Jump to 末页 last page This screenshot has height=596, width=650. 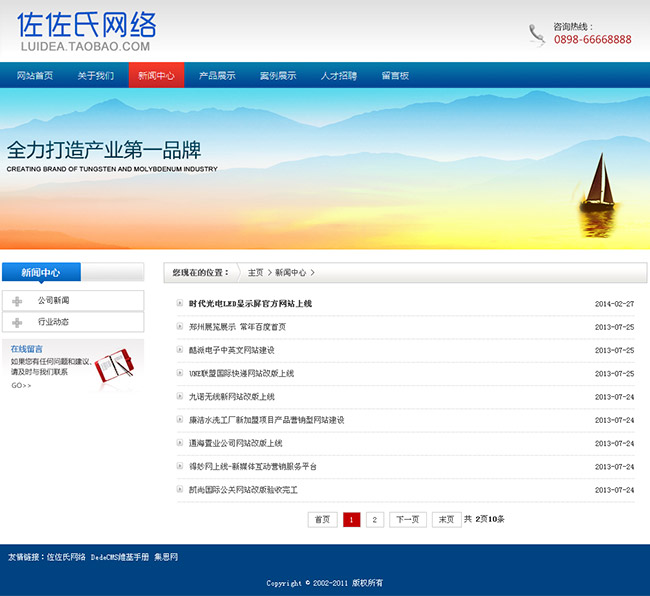pyautogui.click(x=447, y=519)
